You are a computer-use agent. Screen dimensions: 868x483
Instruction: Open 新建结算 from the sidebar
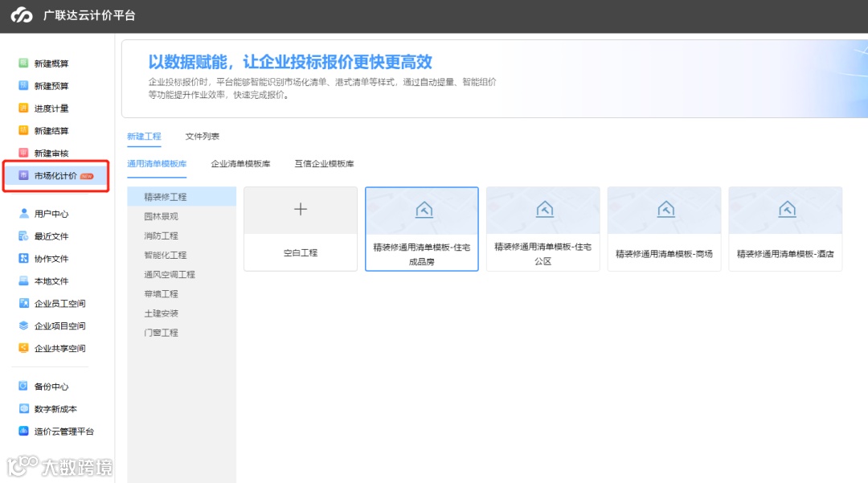point(51,130)
